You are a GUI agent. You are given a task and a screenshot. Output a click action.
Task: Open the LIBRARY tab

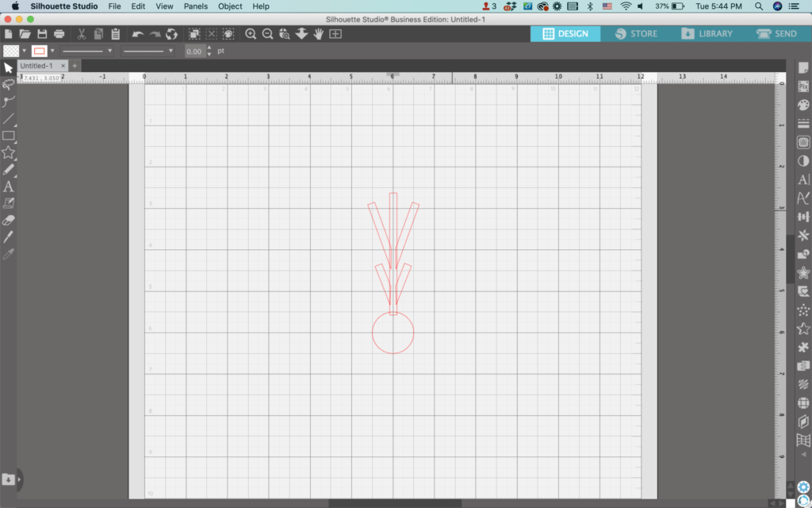[x=707, y=33]
